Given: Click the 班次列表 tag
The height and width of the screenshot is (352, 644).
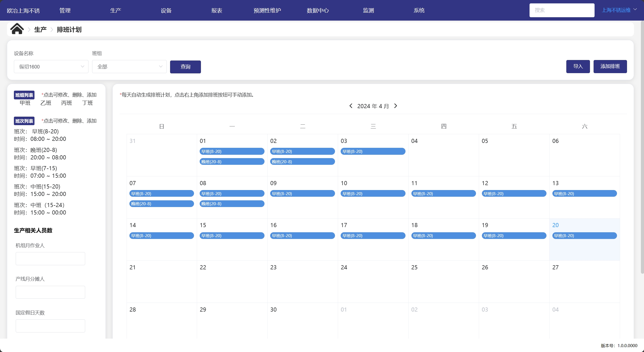Looking at the screenshot, I should [24, 121].
